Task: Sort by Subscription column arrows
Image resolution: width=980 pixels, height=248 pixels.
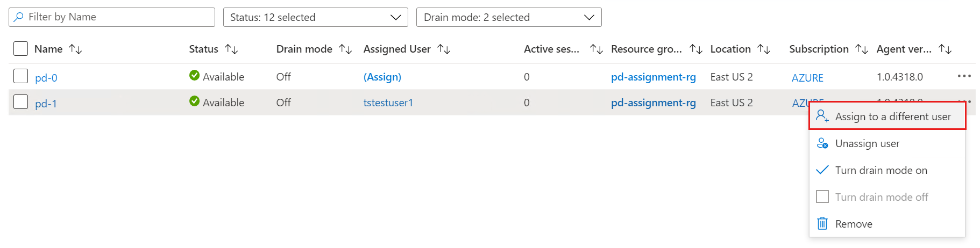Action: pos(862,49)
